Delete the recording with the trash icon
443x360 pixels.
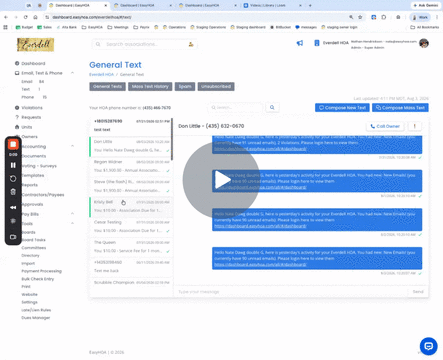click(13, 192)
